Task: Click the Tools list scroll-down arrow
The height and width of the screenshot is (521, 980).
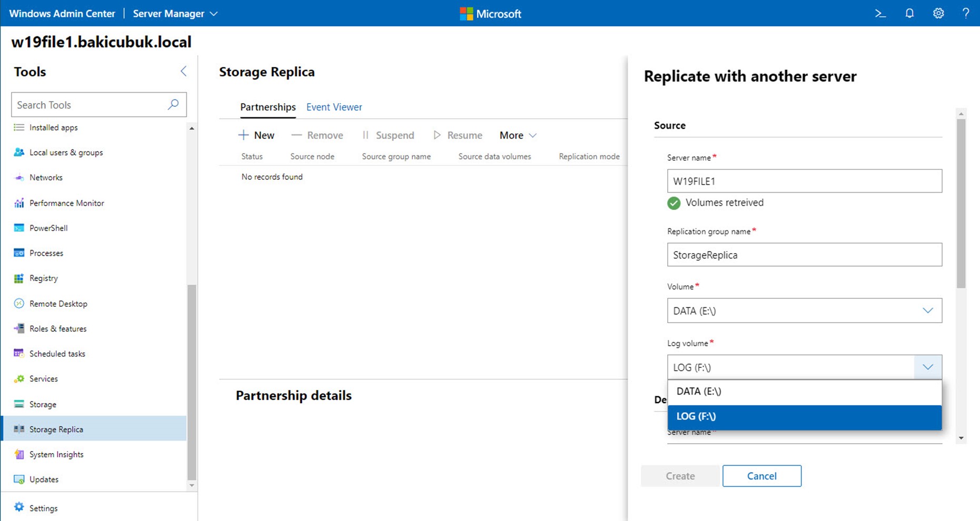Action: tap(192, 485)
